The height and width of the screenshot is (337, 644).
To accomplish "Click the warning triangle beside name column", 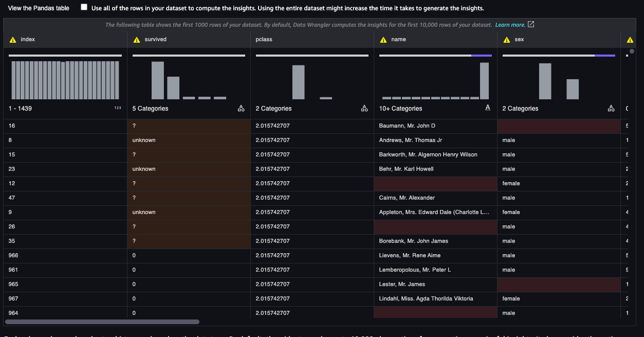I will click(x=383, y=40).
